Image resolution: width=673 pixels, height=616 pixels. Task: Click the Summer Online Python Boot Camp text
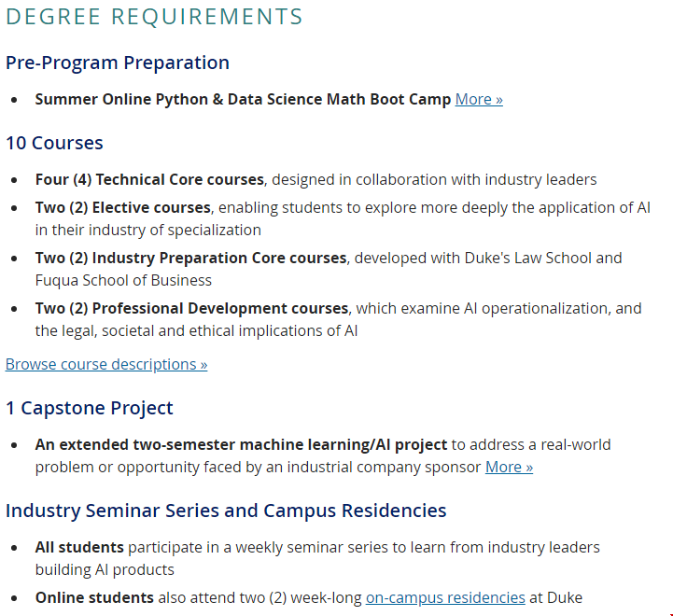[x=243, y=99]
